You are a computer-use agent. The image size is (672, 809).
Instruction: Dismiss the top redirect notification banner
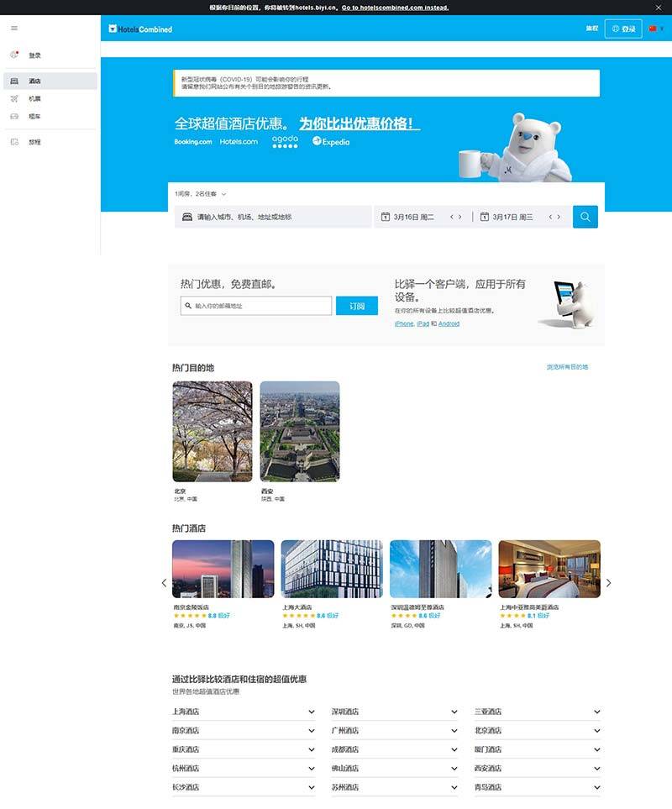(x=658, y=8)
